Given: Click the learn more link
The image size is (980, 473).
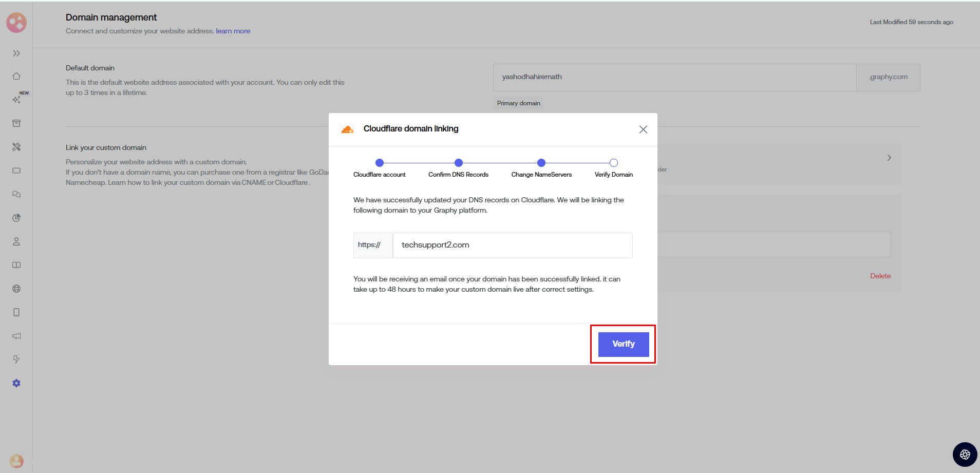Looking at the screenshot, I should [233, 31].
